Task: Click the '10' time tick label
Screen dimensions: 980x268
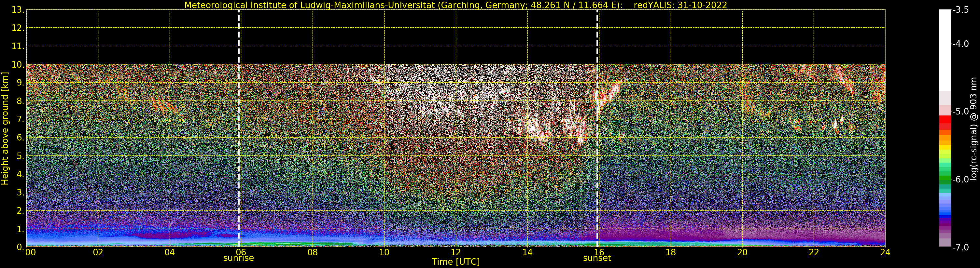Action: point(384,252)
